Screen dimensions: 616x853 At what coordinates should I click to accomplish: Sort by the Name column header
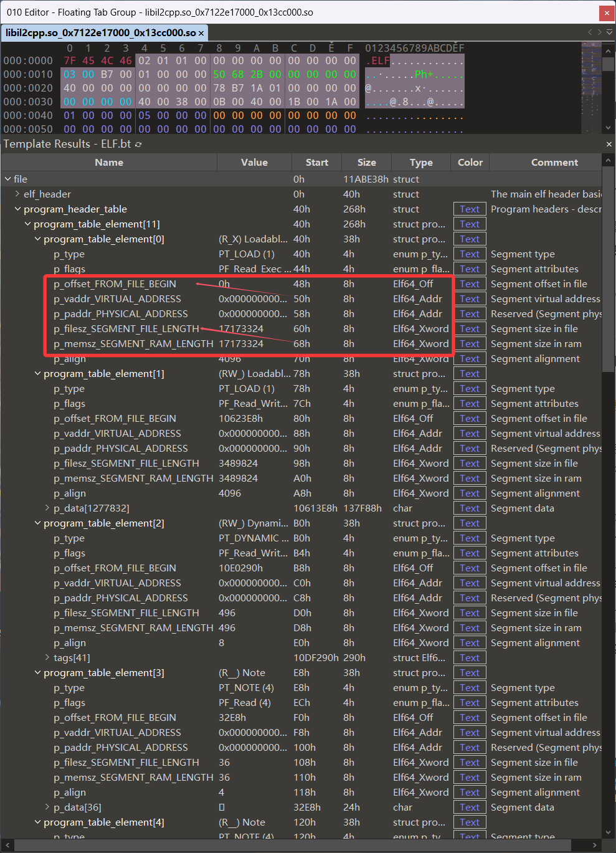109,162
